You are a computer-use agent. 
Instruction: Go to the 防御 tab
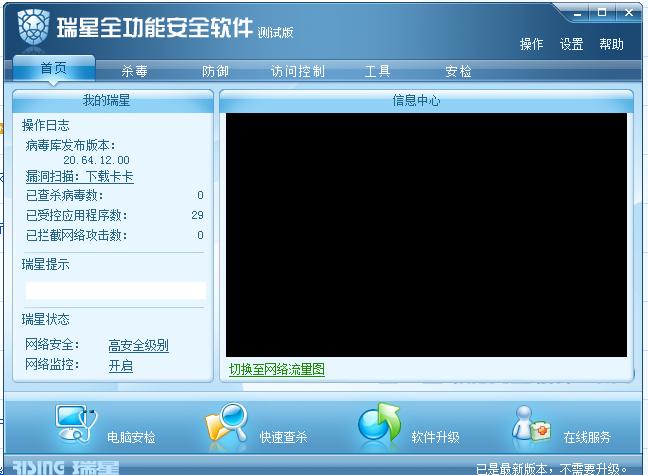coord(215,72)
